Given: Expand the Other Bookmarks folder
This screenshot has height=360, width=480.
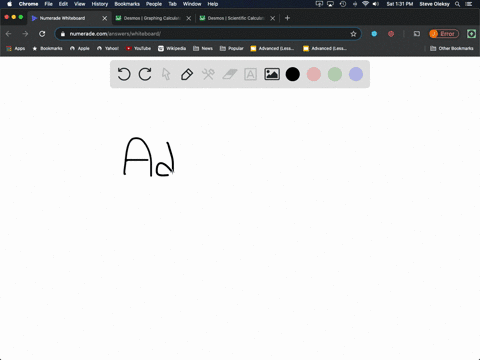Looking at the screenshot, I should tap(452, 48).
